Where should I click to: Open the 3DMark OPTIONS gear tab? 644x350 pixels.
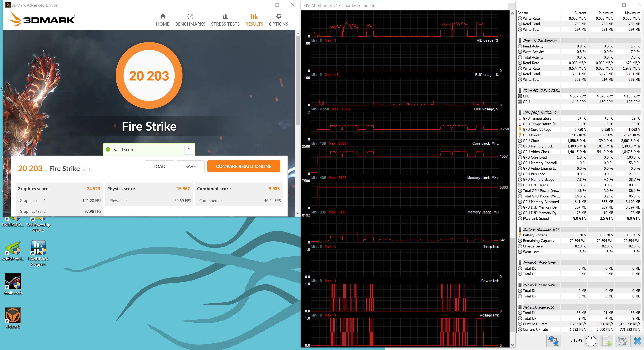278,20
